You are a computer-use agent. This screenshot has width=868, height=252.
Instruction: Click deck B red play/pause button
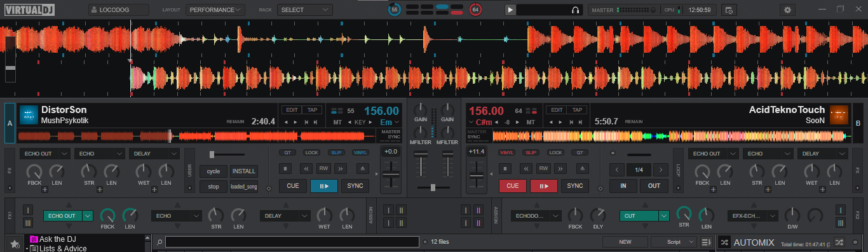click(544, 186)
